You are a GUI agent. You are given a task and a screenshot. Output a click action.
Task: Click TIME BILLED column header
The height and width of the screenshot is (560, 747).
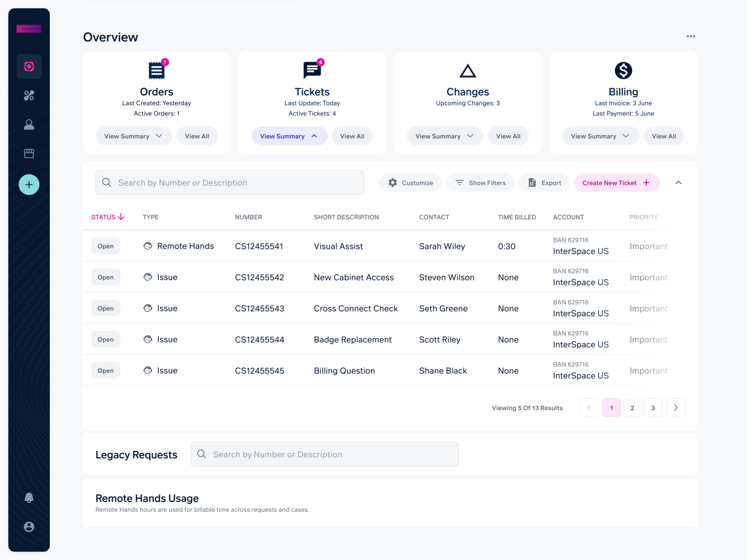point(517,217)
